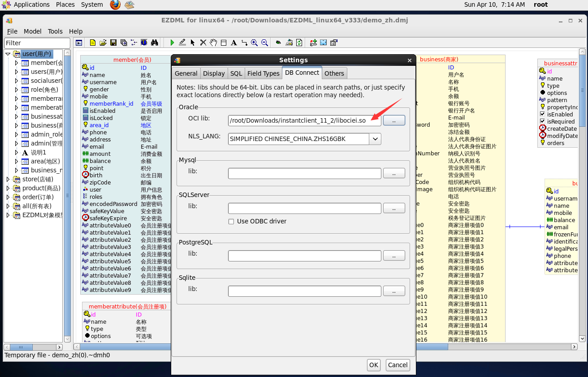Launch Firefox from the top panel
This screenshot has width=588, height=377.
coord(115,5)
